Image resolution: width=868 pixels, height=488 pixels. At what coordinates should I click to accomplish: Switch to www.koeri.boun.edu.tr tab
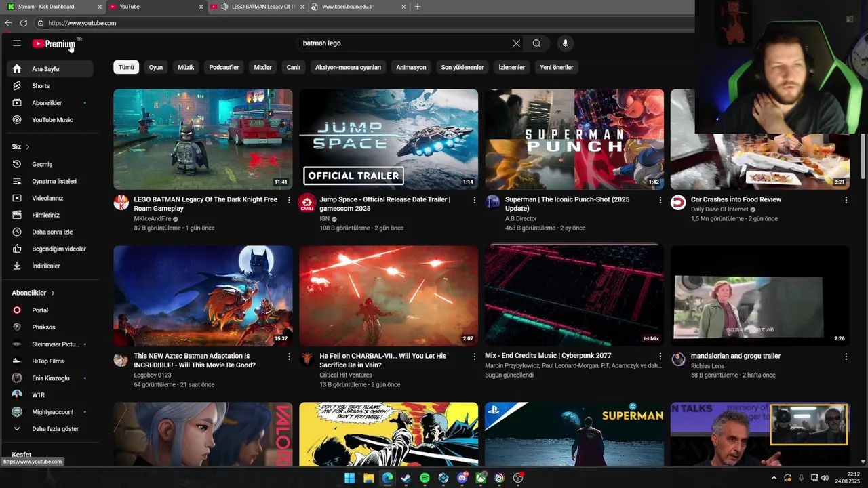358,7
